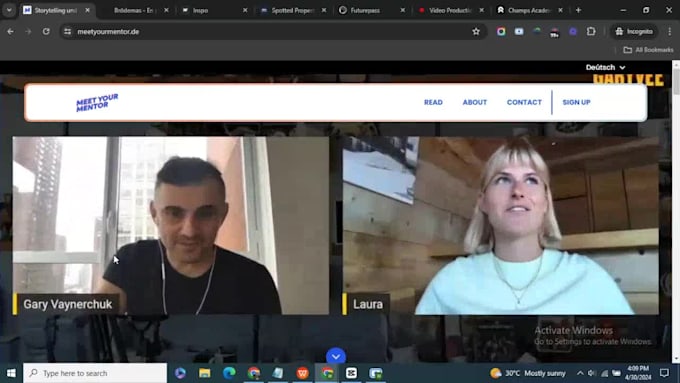
Task: Close the Futurepass tab
Action: point(402,10)
